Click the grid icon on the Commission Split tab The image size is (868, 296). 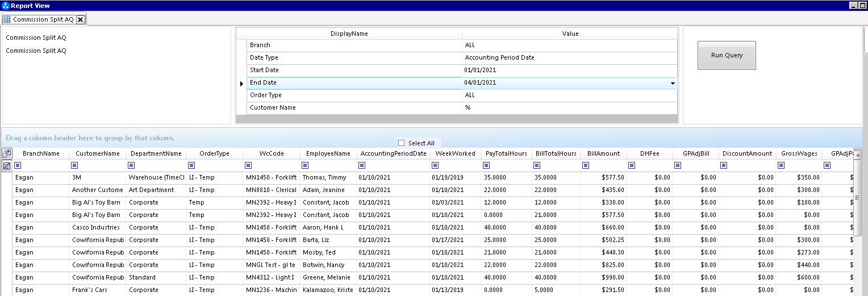pyautogui.click(x=7, y=19)
